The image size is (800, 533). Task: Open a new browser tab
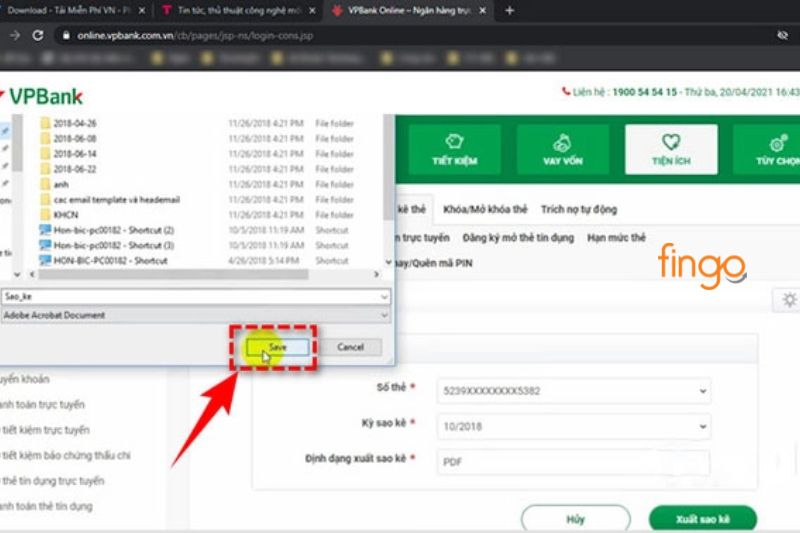tap(509, 10)
